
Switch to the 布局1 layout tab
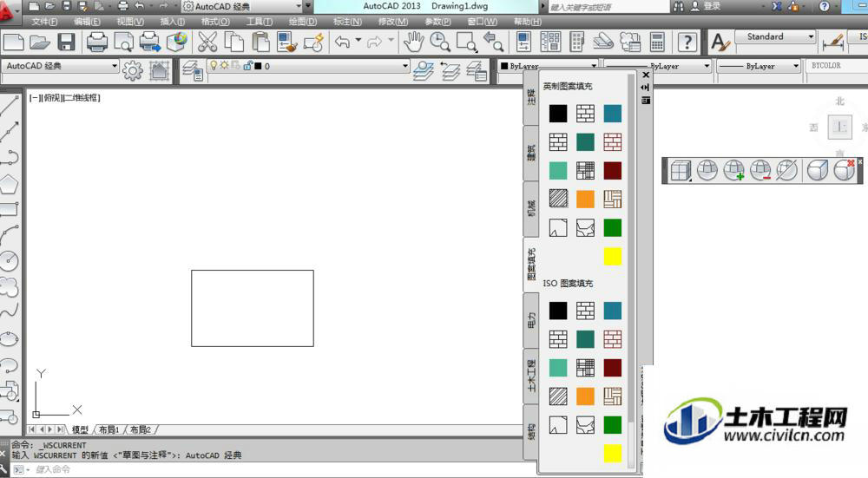tap(109, 429)
